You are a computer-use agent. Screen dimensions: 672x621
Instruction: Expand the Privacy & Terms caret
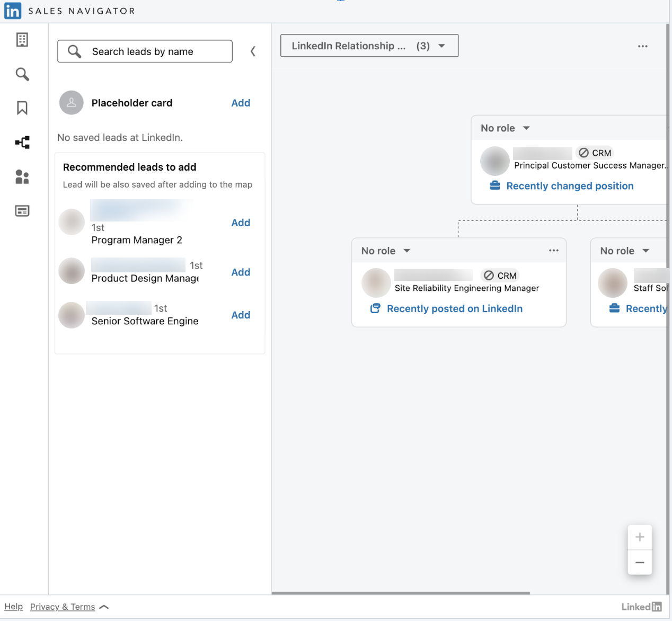click(104, 607)
